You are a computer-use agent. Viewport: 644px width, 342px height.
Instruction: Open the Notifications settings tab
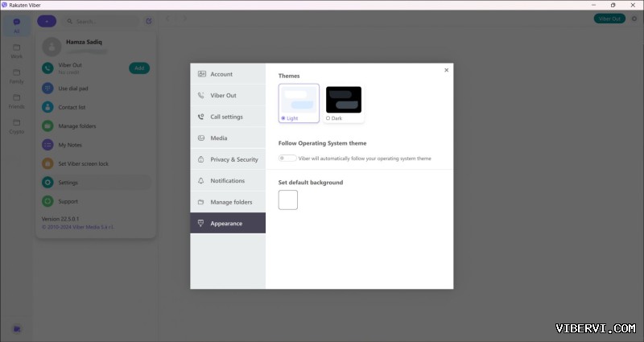pyautogui.click(x=227, y=180)
